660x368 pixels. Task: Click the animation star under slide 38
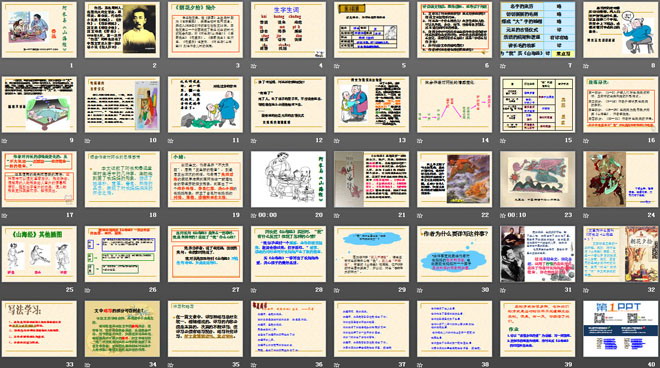420,365
